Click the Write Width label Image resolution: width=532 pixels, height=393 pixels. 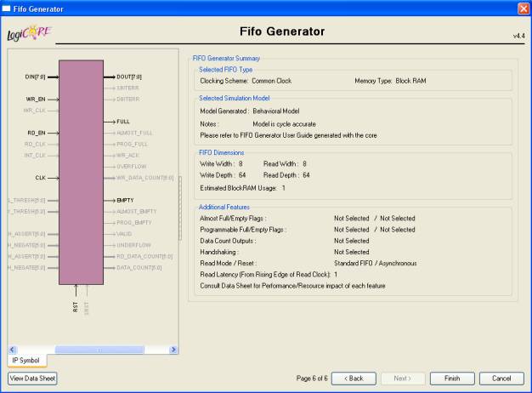coord(218,163)
